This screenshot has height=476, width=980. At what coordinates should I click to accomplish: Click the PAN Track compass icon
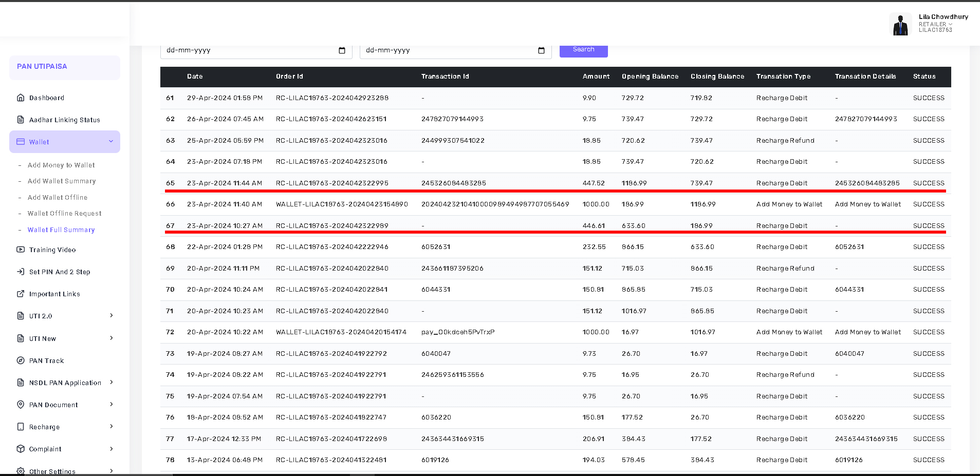click(21, 360)
